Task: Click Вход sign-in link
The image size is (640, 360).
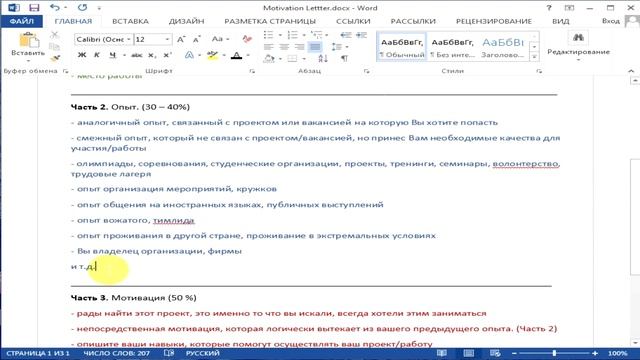Action: [x=611, y=21]
